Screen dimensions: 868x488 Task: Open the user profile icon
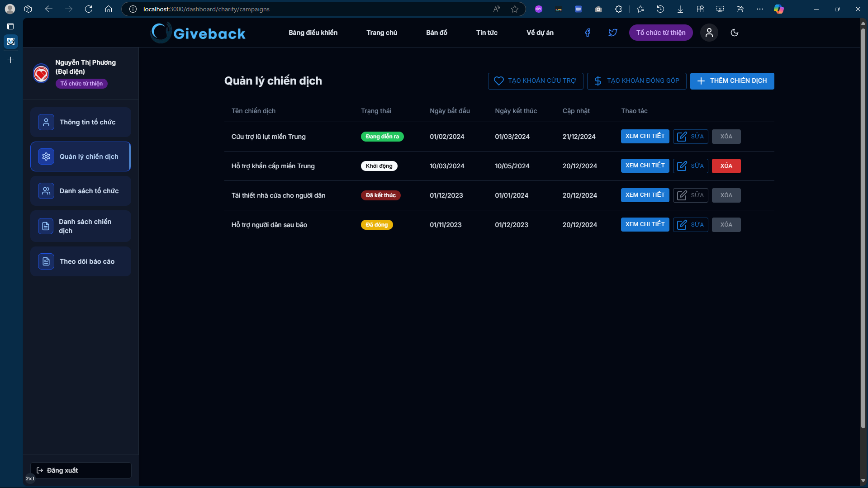(709, 33)
